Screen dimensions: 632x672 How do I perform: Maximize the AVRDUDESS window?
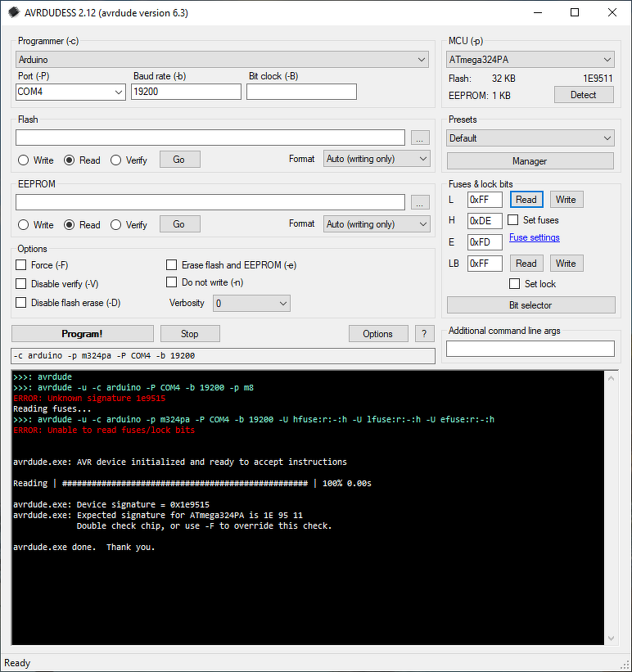575,12
